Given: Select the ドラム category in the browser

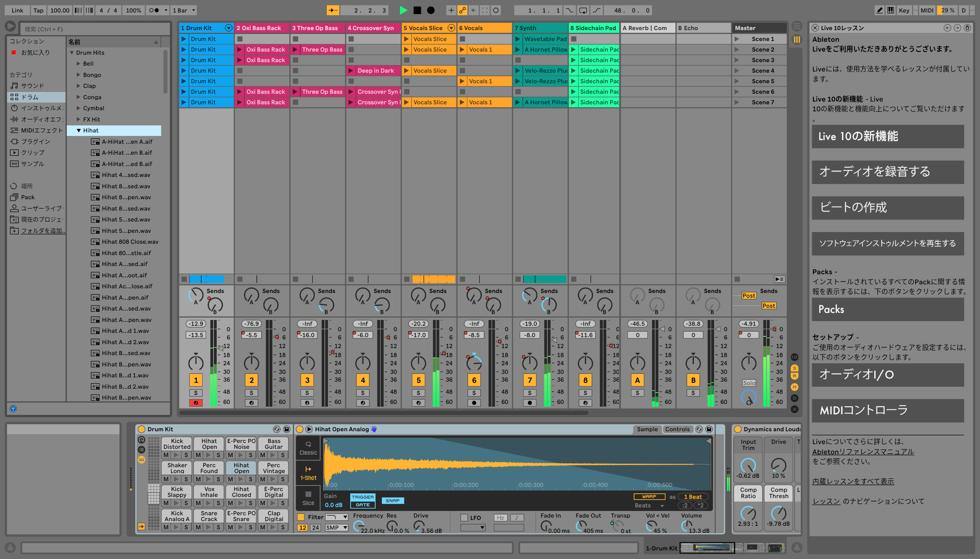Looking at the screenshot, I should [36, 97].
